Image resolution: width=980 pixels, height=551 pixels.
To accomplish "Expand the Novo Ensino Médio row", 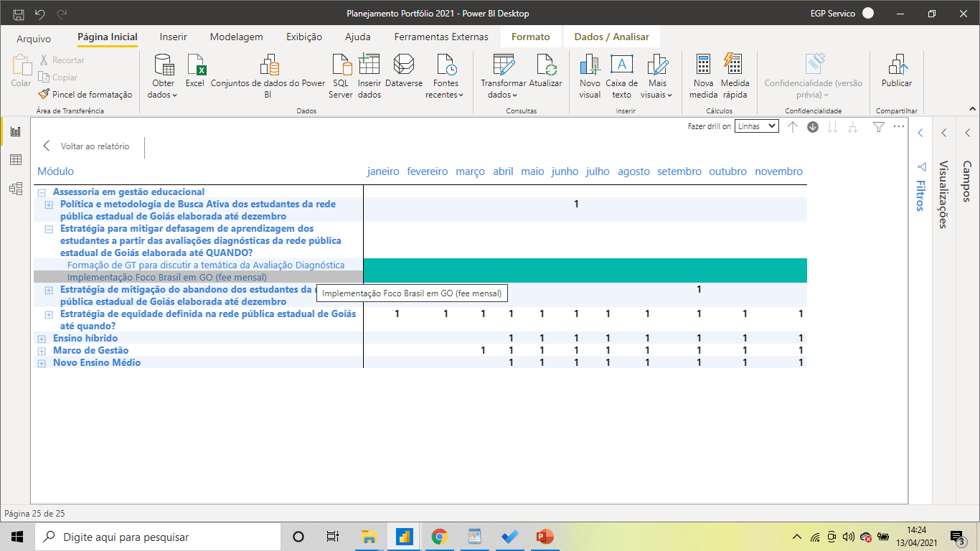I will pos(42,363).
